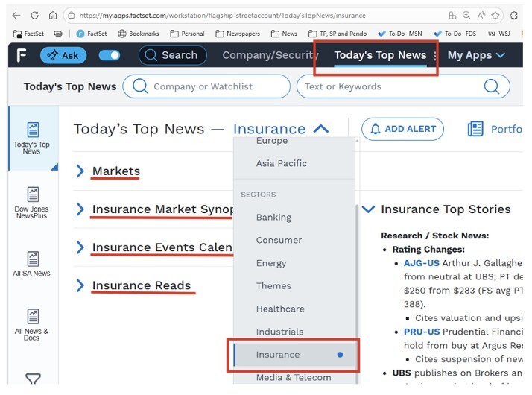The height and width of the screenshot is (395, 532).
Task: Select the Insurance sector entry
Action: [x=294, y=355]
